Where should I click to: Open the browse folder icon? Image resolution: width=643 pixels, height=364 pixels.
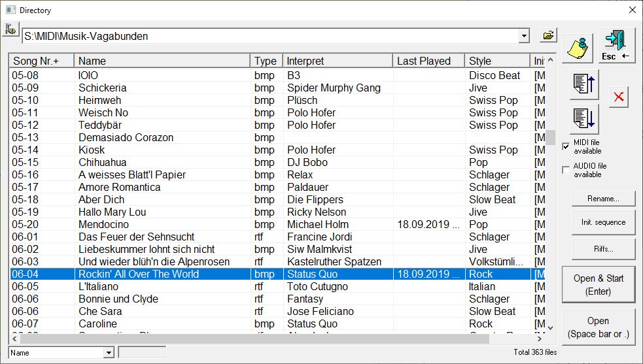coord(548,35)
